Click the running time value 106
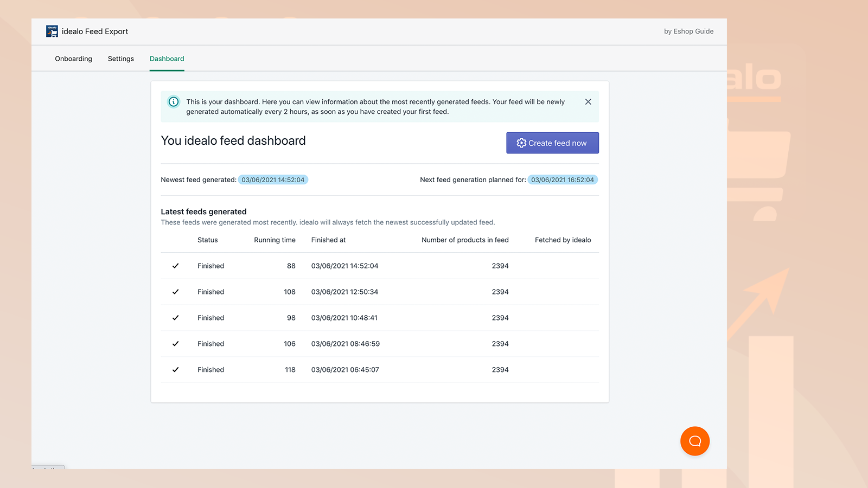 tap(290, 344)
